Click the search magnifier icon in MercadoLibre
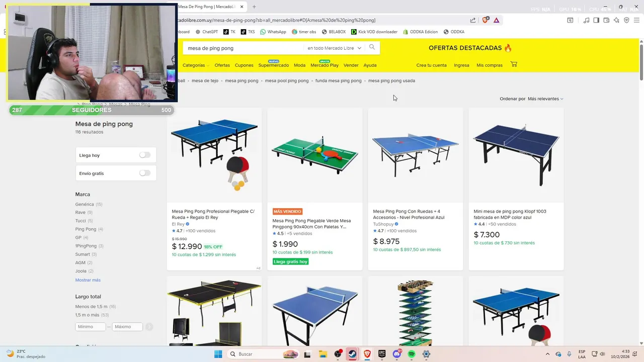The height and width of the screenshot is (362, 644). click(372, 47)
